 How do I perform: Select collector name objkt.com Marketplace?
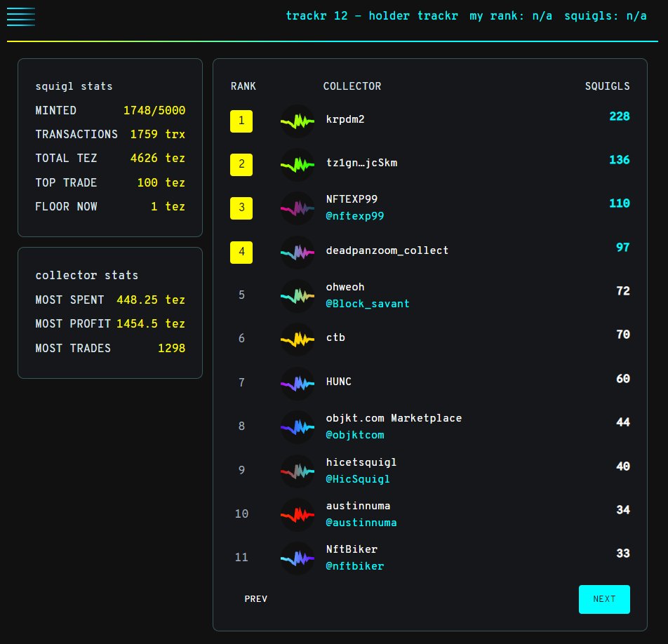click(394, 418)
